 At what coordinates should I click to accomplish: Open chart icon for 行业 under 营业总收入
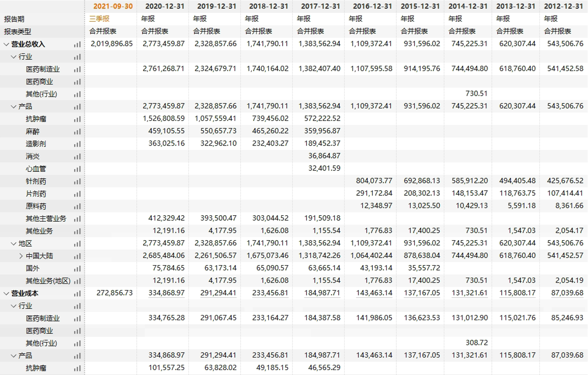coord(77,57)
